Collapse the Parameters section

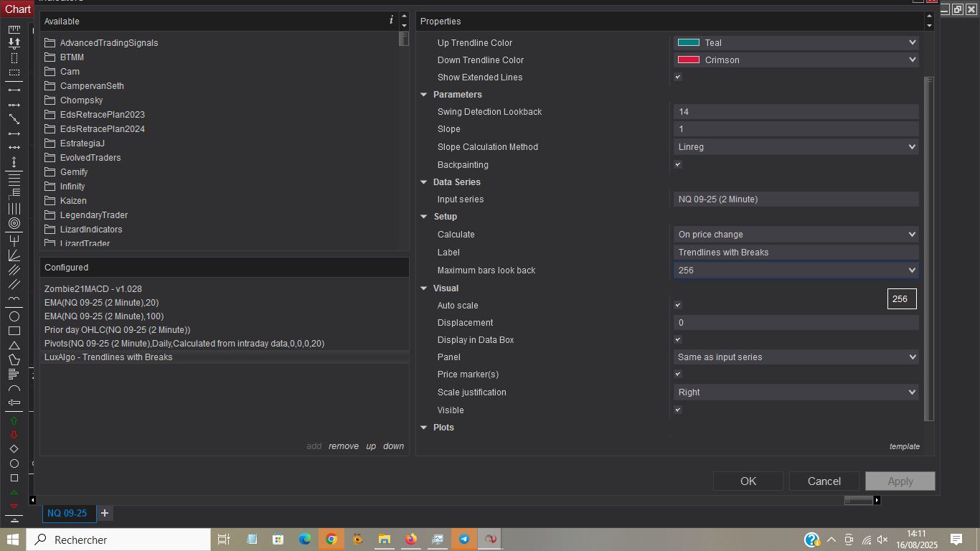point(424,95)
